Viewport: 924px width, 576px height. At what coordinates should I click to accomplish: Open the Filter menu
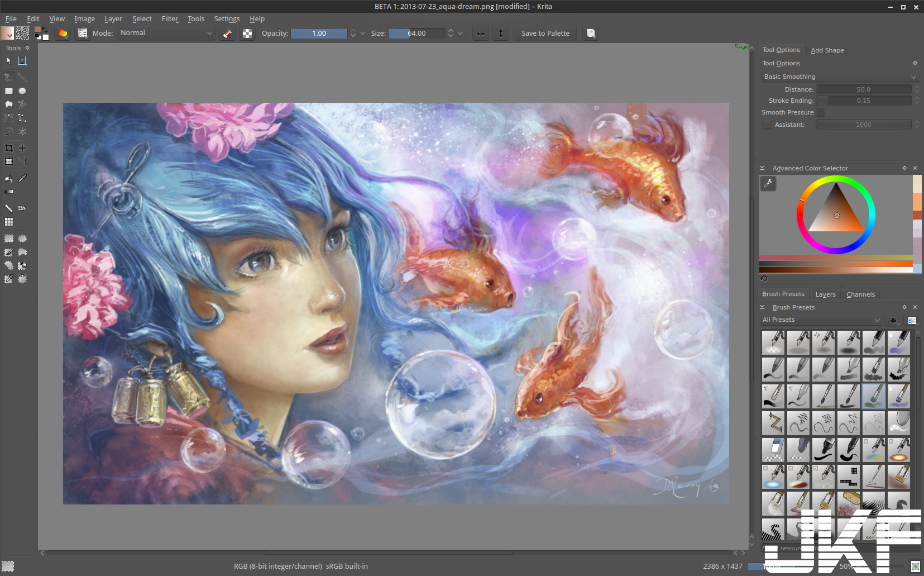pos(170,19)
